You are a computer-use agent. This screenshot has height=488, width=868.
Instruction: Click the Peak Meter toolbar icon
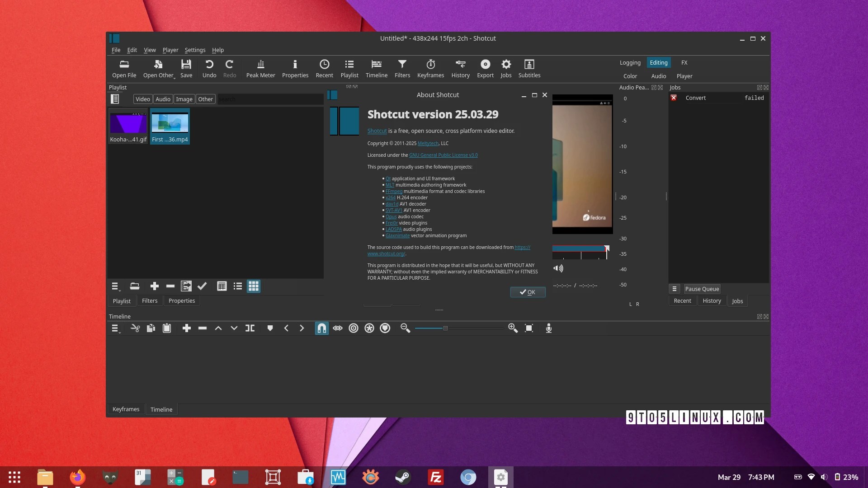(260, 69)
